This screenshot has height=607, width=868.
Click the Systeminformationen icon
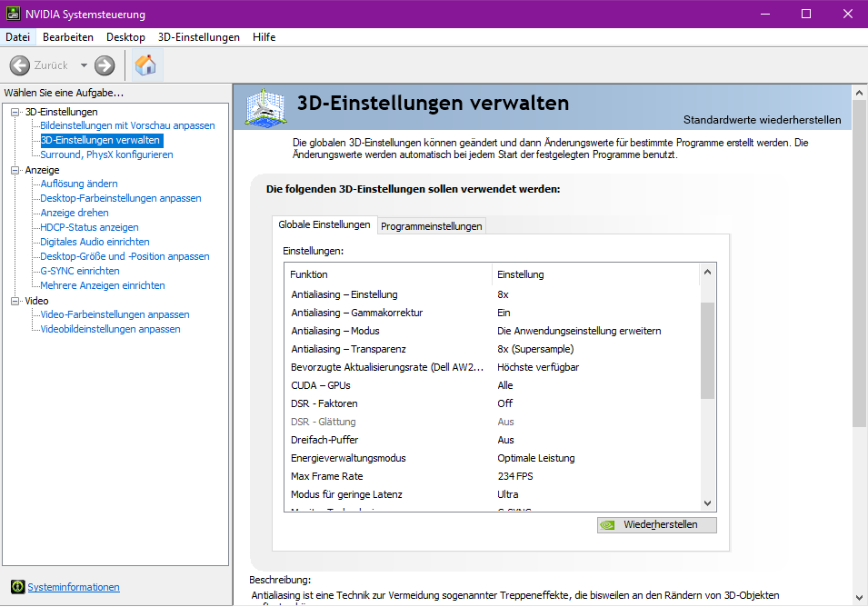pyautogui.click(x=17, y=586)
